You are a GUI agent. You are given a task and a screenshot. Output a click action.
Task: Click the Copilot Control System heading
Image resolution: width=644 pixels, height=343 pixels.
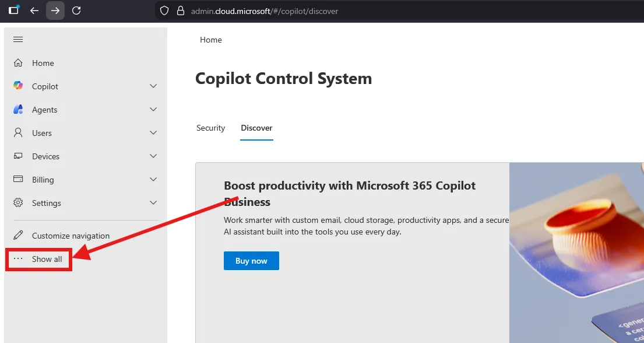(x=283, y=79)
